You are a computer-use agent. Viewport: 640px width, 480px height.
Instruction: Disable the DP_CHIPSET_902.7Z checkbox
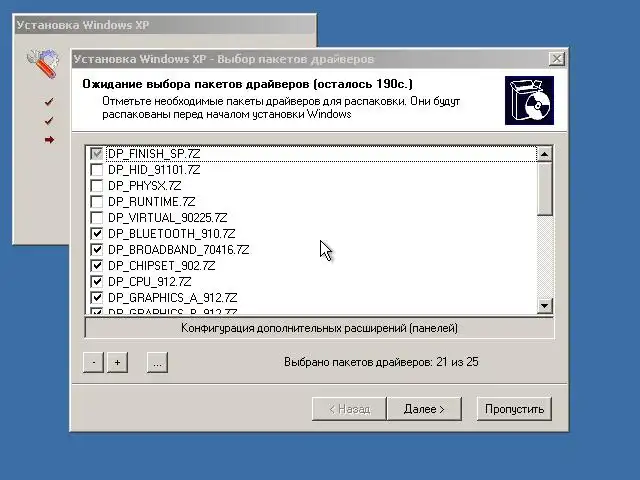pos(97,266)
